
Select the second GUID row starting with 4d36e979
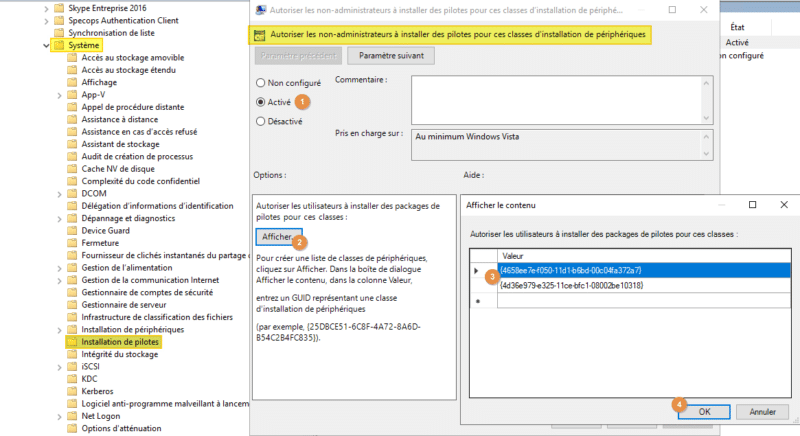[x=570, y=285]
